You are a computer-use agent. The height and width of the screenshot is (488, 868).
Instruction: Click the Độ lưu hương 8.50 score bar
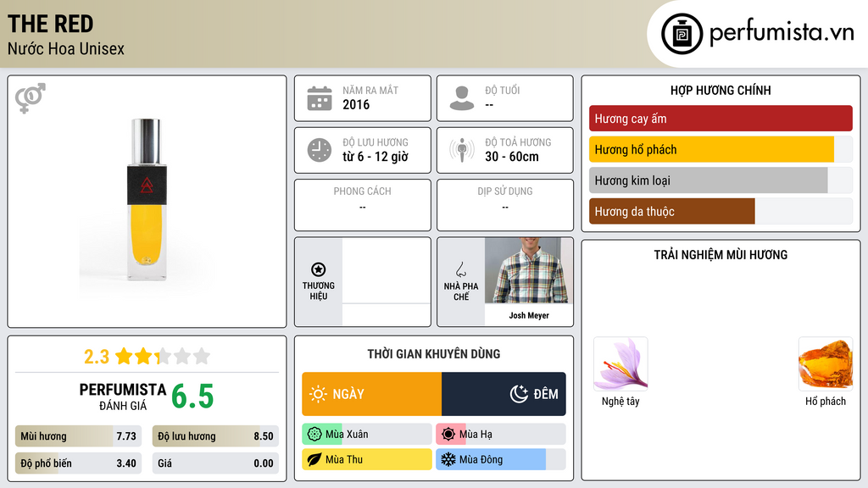point(215,436)
